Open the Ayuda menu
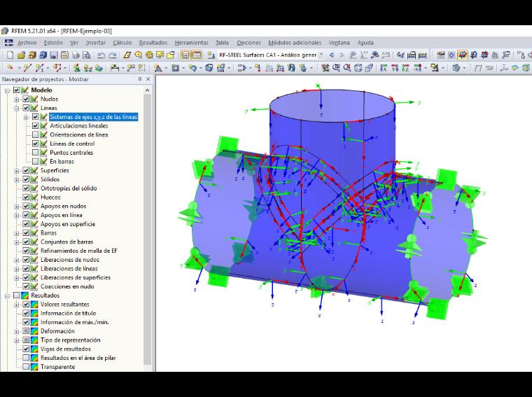 point(365,43)
